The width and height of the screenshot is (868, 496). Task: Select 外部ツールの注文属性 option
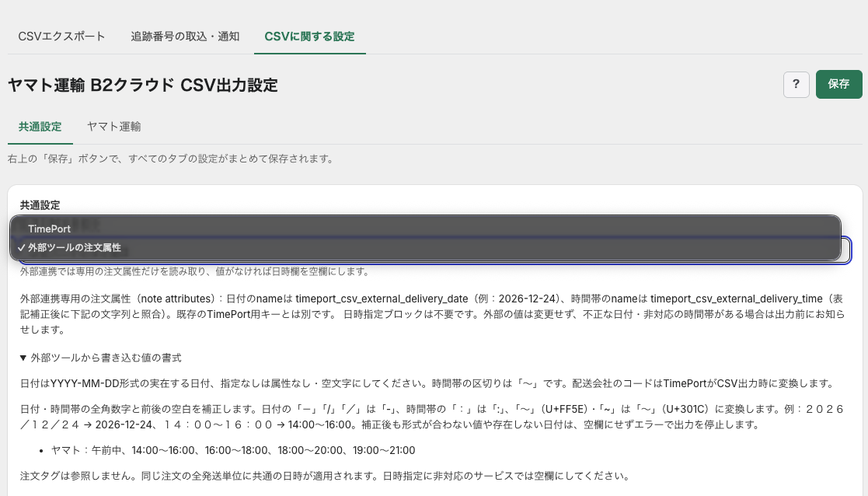click(425, 247)
